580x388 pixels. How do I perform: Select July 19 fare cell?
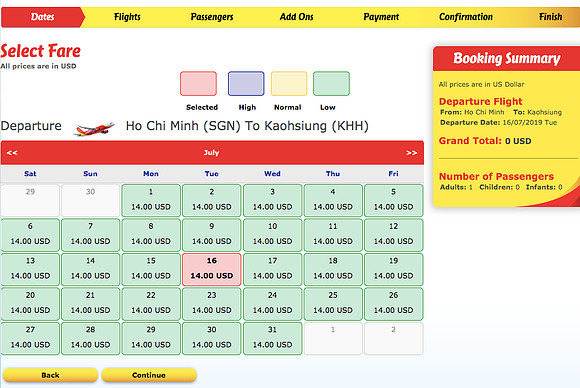coord(394,269)
